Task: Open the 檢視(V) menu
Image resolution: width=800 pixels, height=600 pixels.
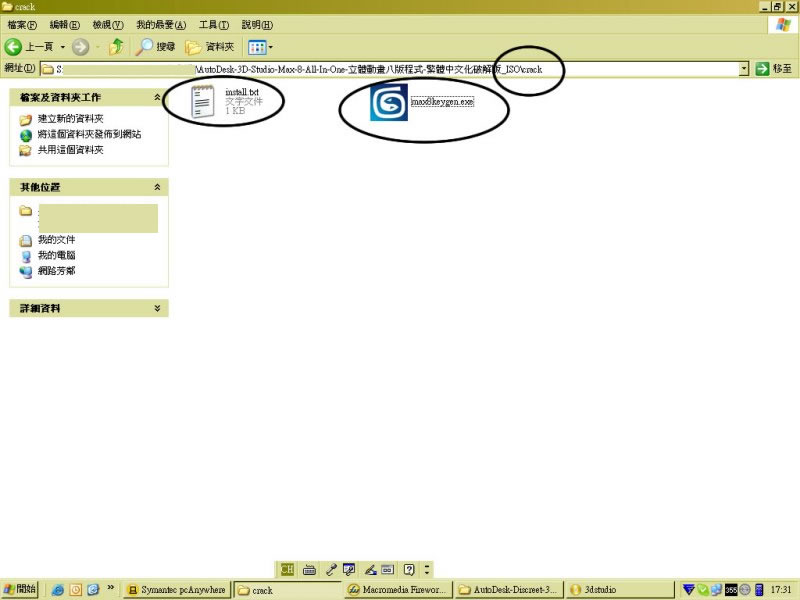Action: click(108, 24)
